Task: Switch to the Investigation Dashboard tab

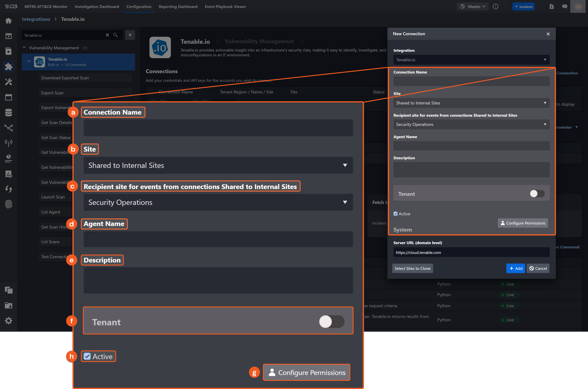Action: click(x=97, y=7)
